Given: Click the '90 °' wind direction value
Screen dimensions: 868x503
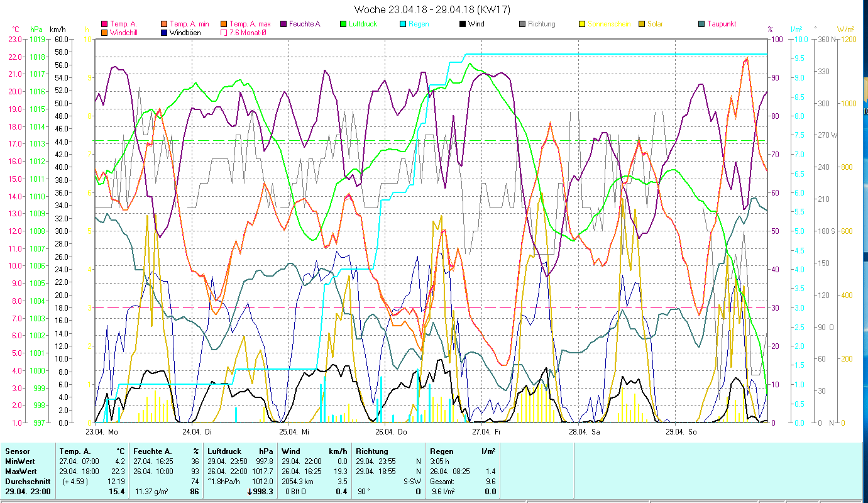Looking at the screenshot, I should click(365, 492).
